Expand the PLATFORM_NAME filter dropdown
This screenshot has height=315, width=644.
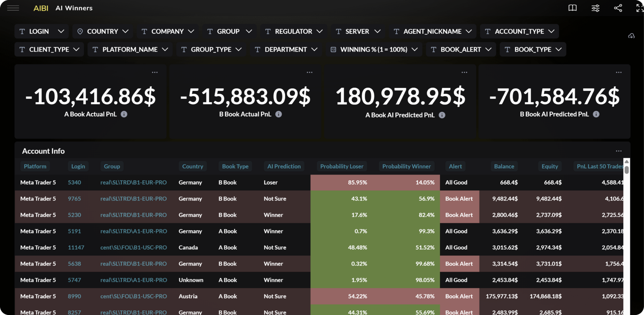pos(130,49)
